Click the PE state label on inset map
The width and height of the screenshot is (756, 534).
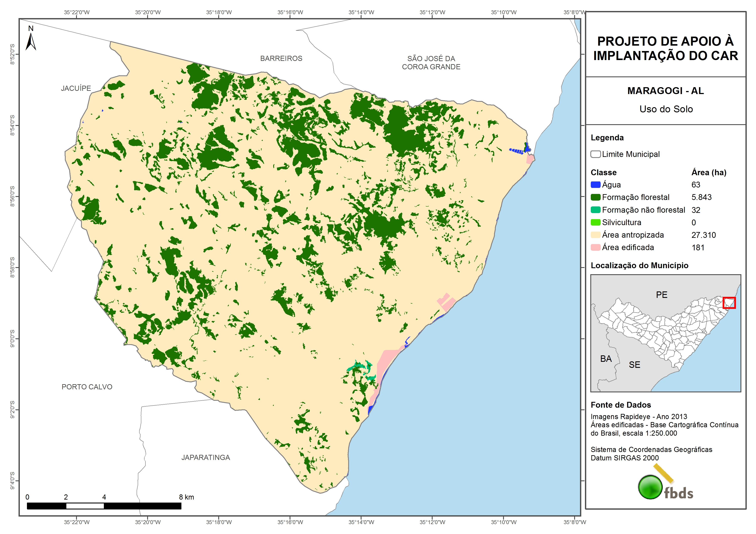[661, 295]
